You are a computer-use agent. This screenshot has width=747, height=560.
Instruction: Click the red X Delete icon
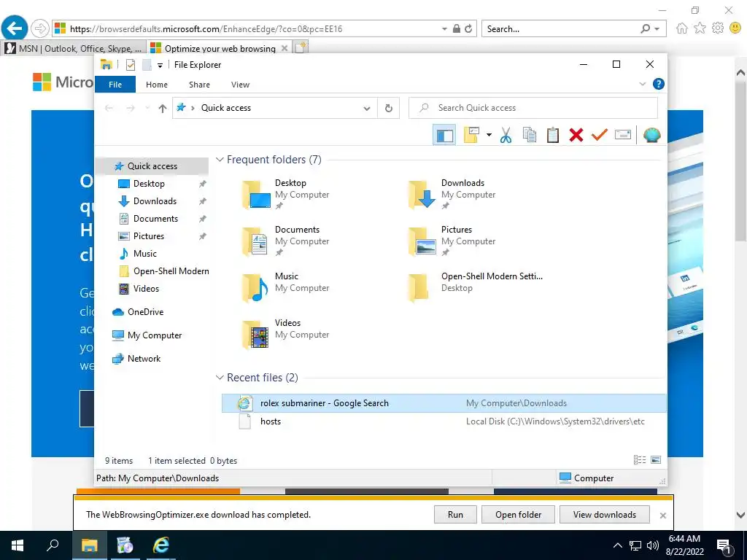[x=576, y=135]
